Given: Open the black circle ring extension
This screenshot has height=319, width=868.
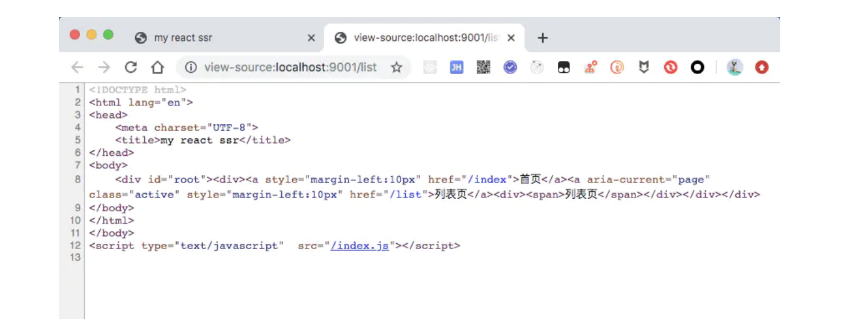Looking at the screenshot, I should coord(697,67).
